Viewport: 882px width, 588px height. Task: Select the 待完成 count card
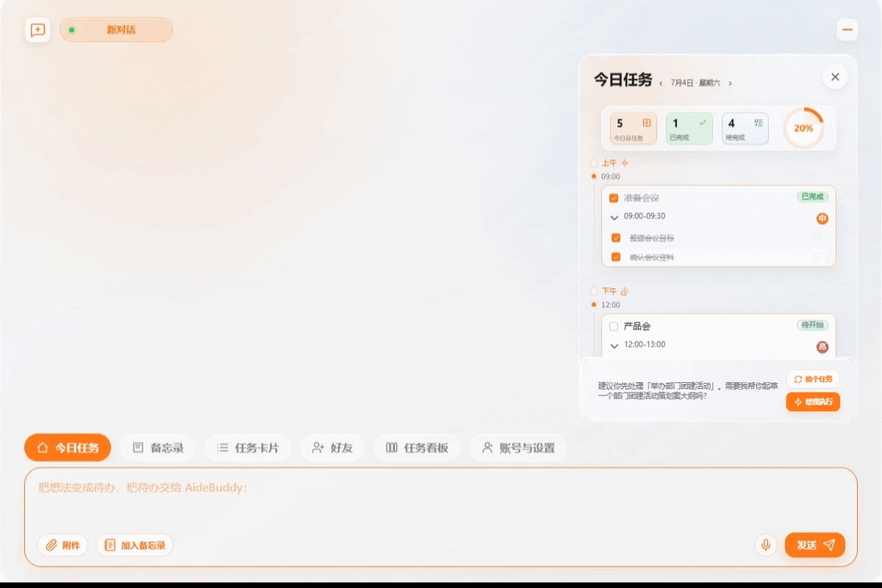coord(745,129)
